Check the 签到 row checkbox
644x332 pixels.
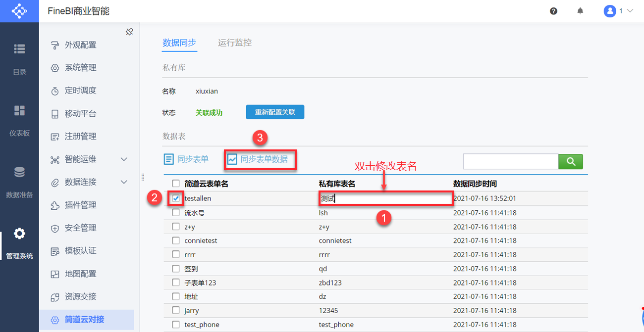pos(176,268)
